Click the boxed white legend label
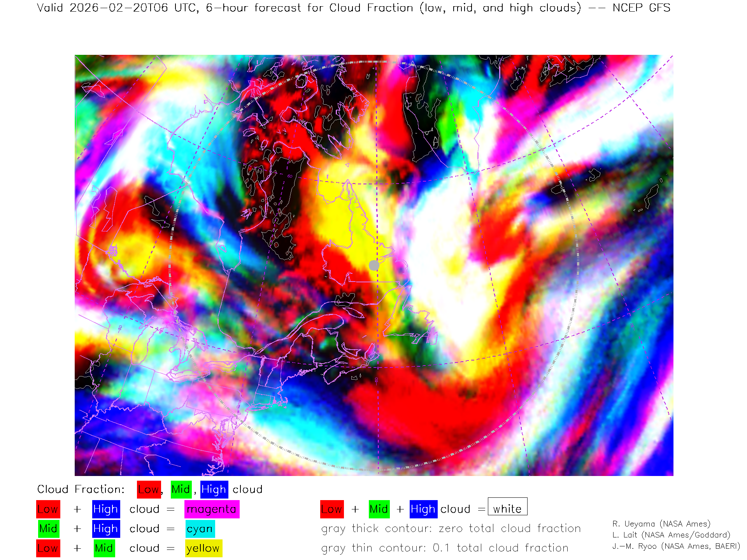The width and height of the screenshot is (747, 560). pyautogui.click(x=507, y=507)
